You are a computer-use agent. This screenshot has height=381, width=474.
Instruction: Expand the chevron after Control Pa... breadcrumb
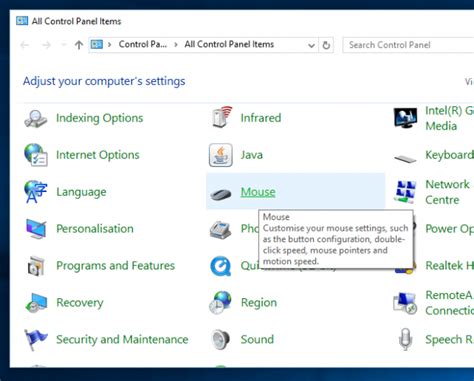pos(176,45)
